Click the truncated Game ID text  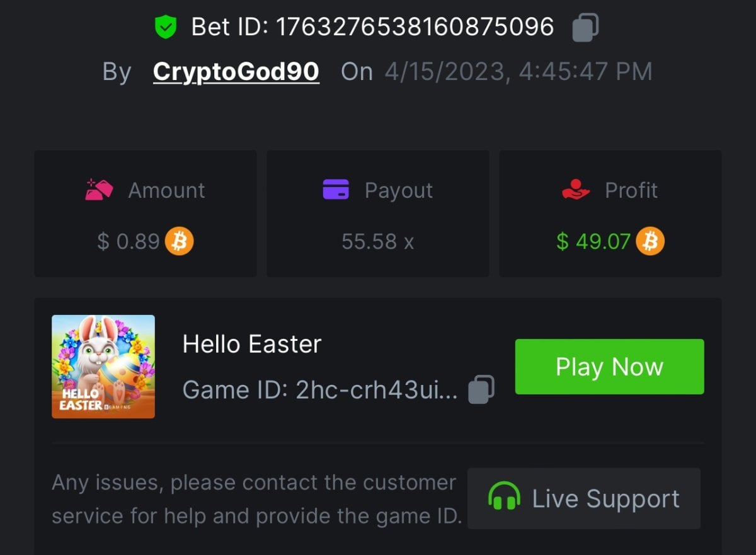(x=320, y=390)
